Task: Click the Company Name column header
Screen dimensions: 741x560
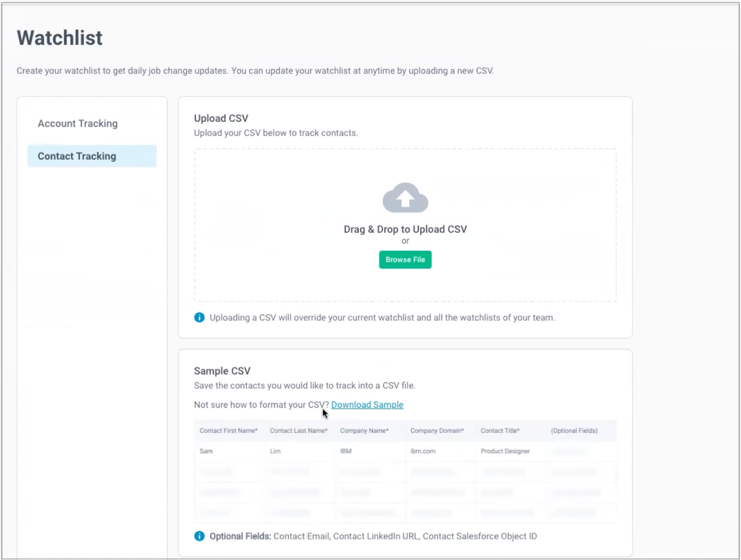Action: (x=364, y=430)
